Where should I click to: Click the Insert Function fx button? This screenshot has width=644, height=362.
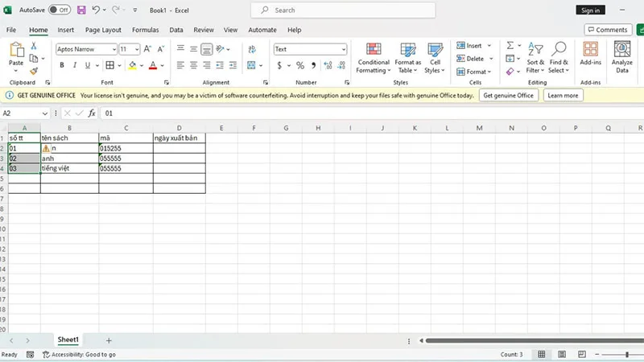(x=92, y=113)
